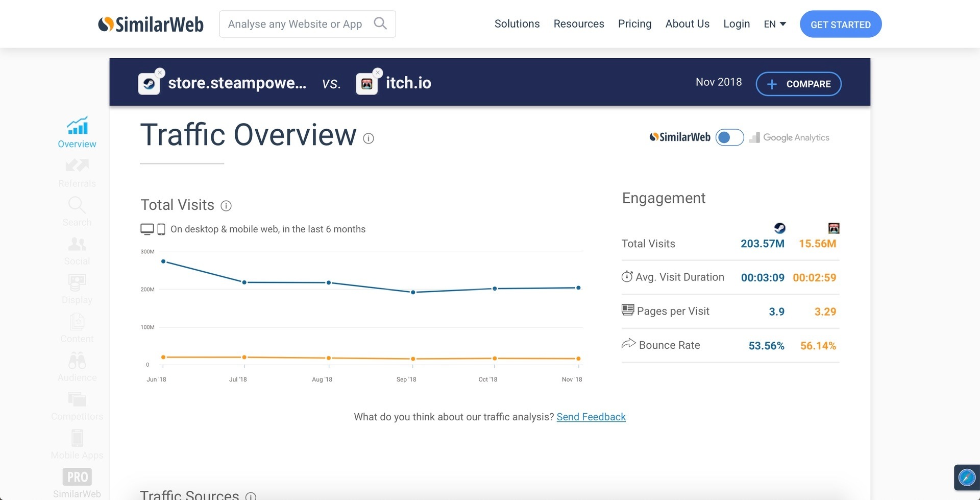The image size is (980, 500).
Task: Open the About Us menu
Action: [688, 24]
